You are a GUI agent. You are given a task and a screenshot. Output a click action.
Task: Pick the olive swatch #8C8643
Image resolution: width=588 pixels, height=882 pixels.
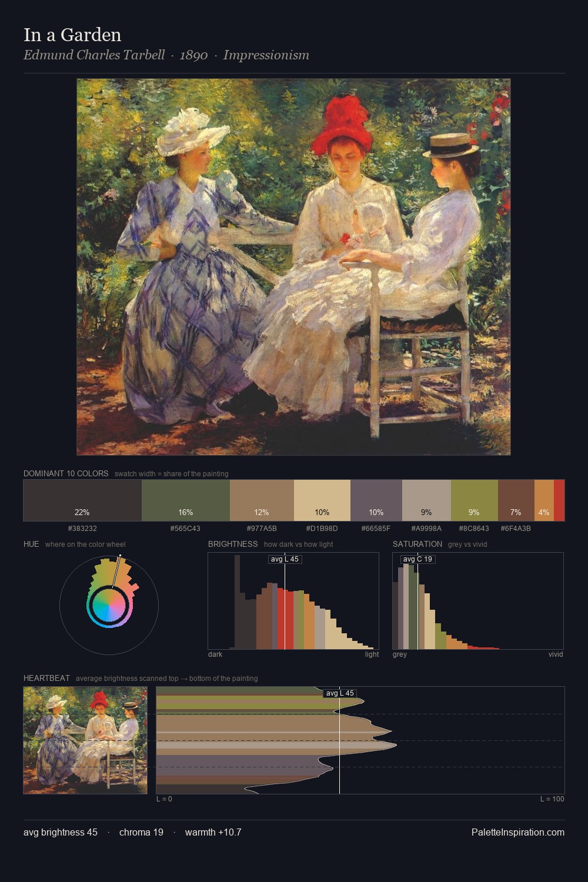[x=475, y=500]
